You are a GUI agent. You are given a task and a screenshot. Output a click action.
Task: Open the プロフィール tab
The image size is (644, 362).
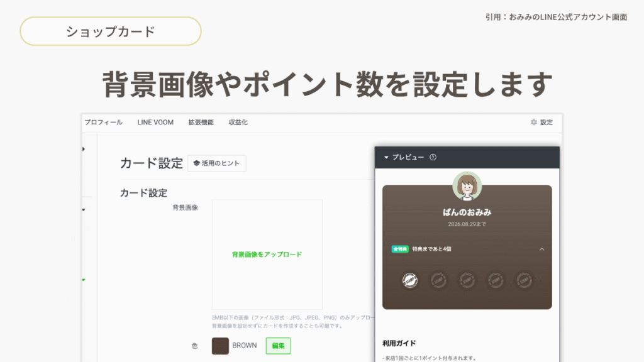(x=104, y=123)
